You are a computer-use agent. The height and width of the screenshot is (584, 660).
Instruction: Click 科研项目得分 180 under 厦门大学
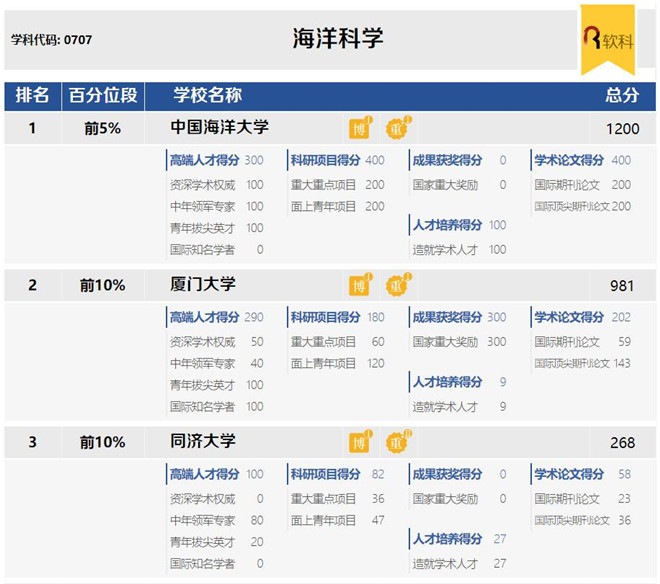pyautogui.click(x=337, y=317)
